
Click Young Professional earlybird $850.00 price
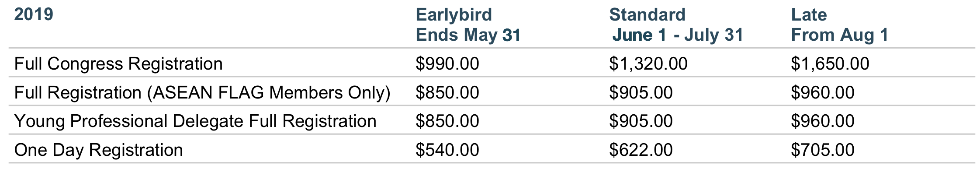pyautogui.click(x=447, y=121)
